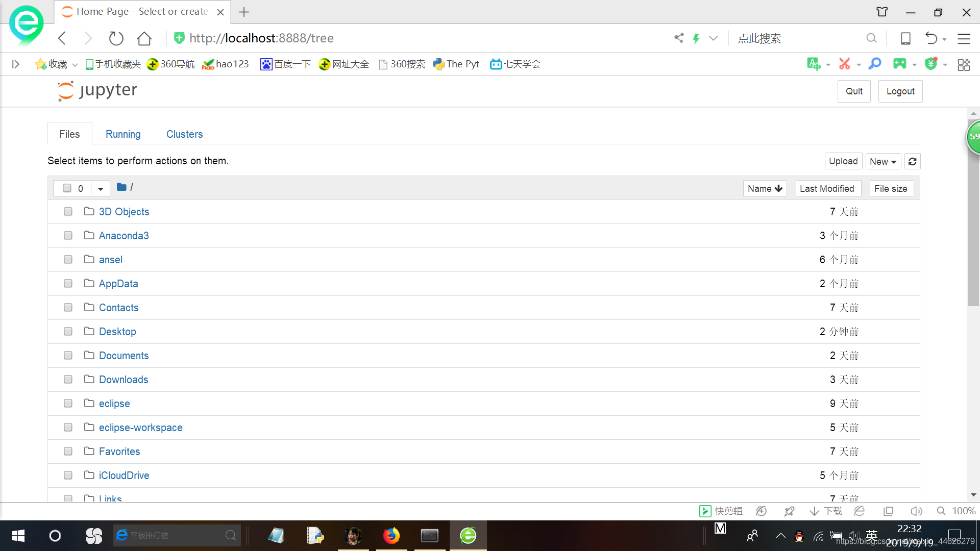Sort by Name column
Image resolution: width=980 pixels, height=551 pixels.
(765, 188)
